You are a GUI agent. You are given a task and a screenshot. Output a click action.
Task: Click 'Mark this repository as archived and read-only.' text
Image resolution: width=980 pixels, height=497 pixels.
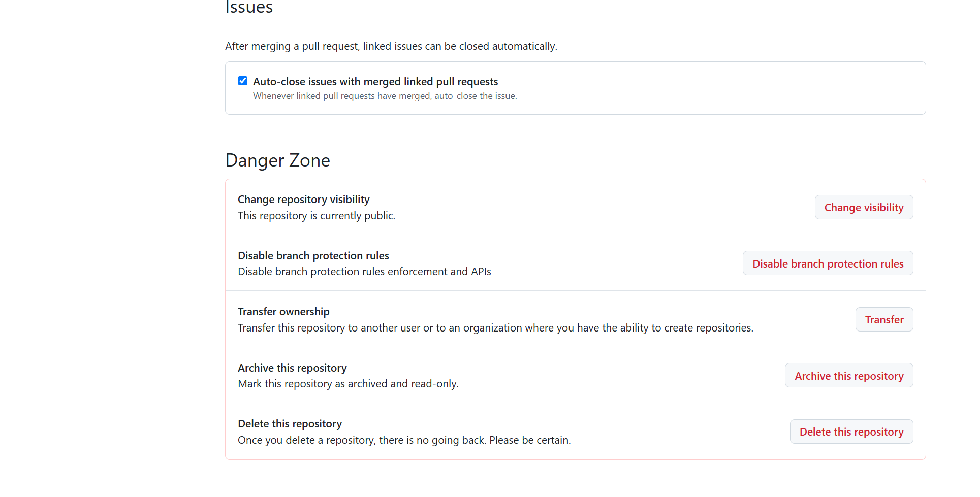[x=348, y=384]
